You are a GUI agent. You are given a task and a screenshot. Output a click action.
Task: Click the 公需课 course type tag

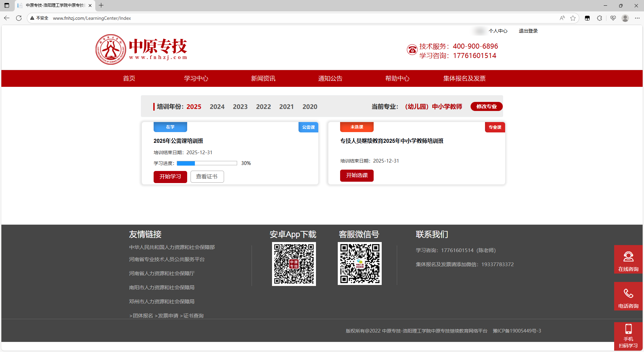[x=308, y=127]
